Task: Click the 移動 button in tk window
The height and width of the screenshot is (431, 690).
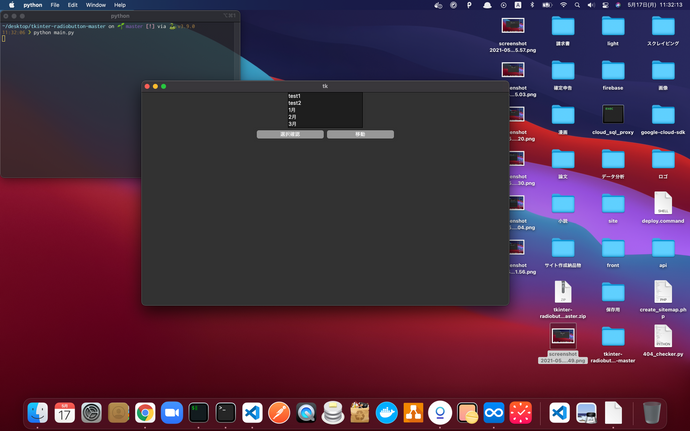Action: [360, 134]
